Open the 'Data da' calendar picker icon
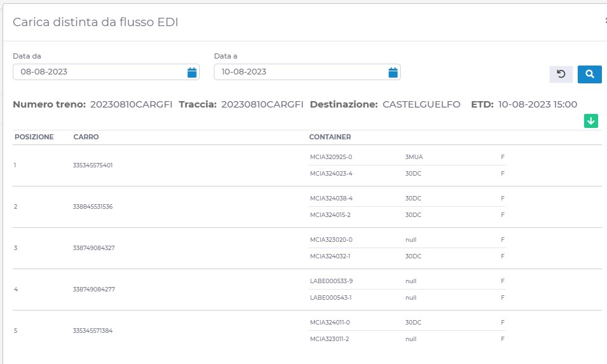This screenshot has width=607, height=364. [192, 73]
